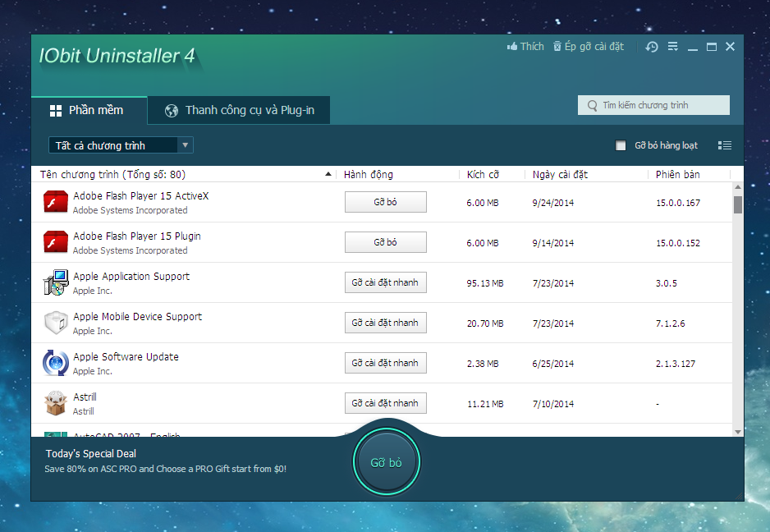Click Gỡ bỏ for Flash Player ActiveX
The image size is (770, 532).
click(x=386, y=202)
